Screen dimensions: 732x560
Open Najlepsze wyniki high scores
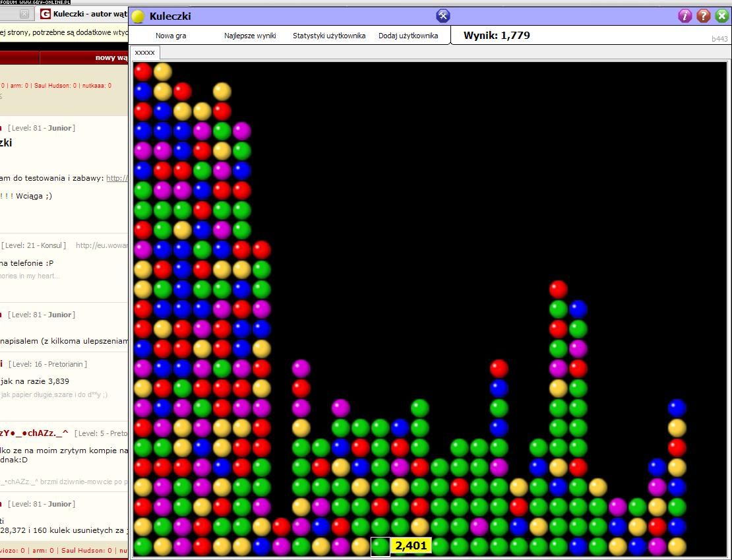250,36
